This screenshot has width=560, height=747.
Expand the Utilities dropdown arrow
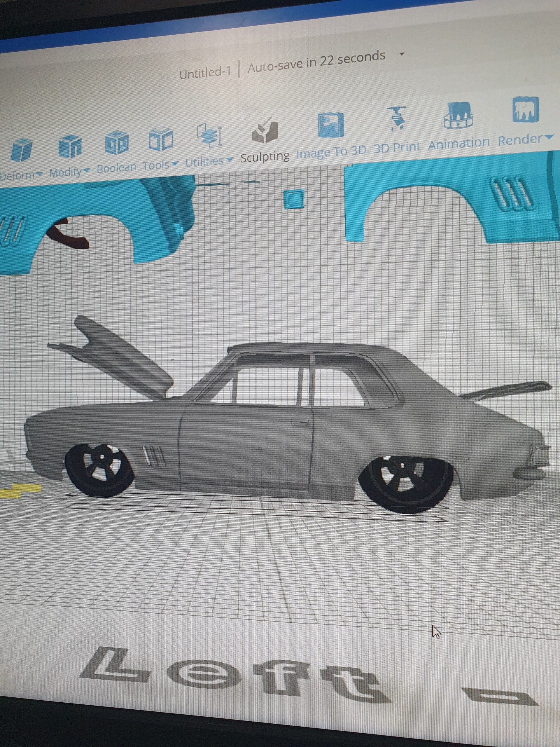[229, 159]
